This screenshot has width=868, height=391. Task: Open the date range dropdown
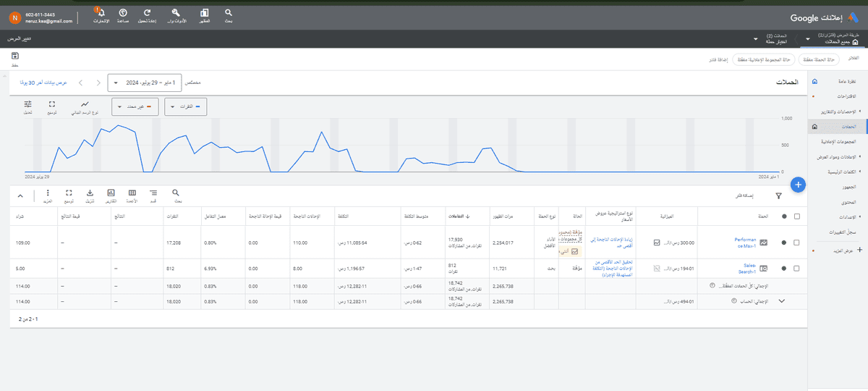[143, 83]
